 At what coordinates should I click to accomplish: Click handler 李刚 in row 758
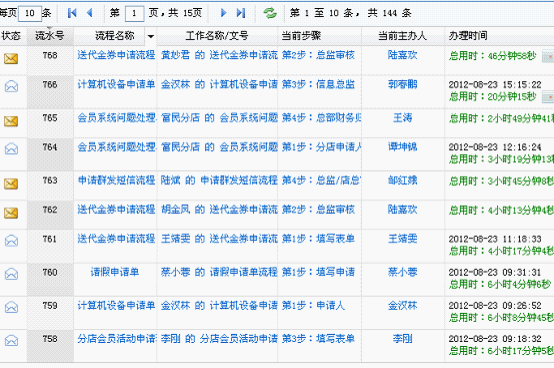click(402, 339)
